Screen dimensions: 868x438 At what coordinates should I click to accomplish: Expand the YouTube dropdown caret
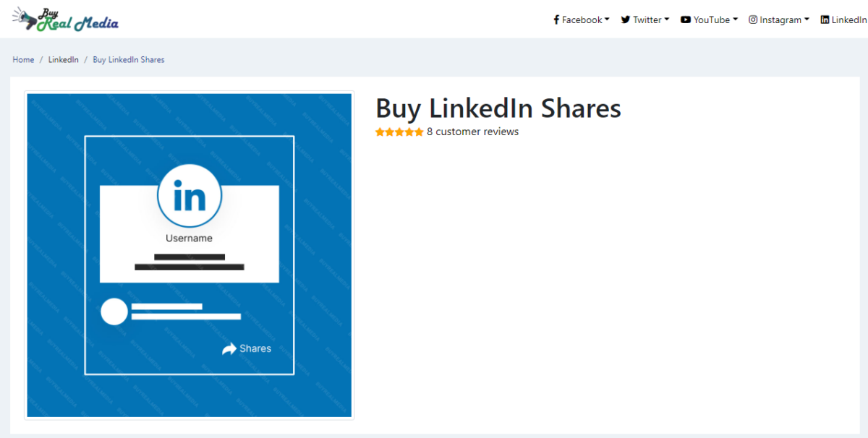(x=735, y=20)
